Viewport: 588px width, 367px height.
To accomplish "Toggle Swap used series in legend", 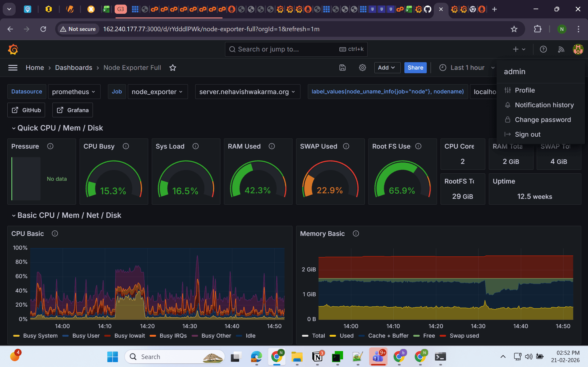I will 464,336.
